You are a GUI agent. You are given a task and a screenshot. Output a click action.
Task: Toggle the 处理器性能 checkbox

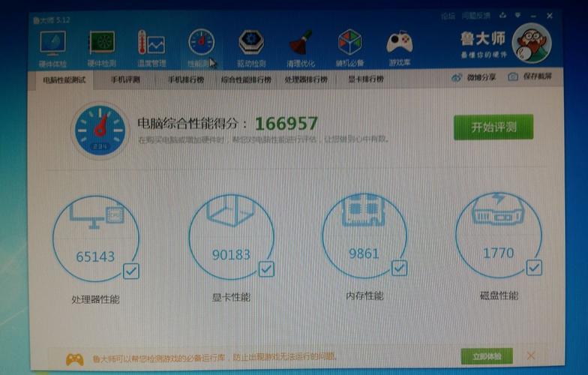(x=131, y=271)
